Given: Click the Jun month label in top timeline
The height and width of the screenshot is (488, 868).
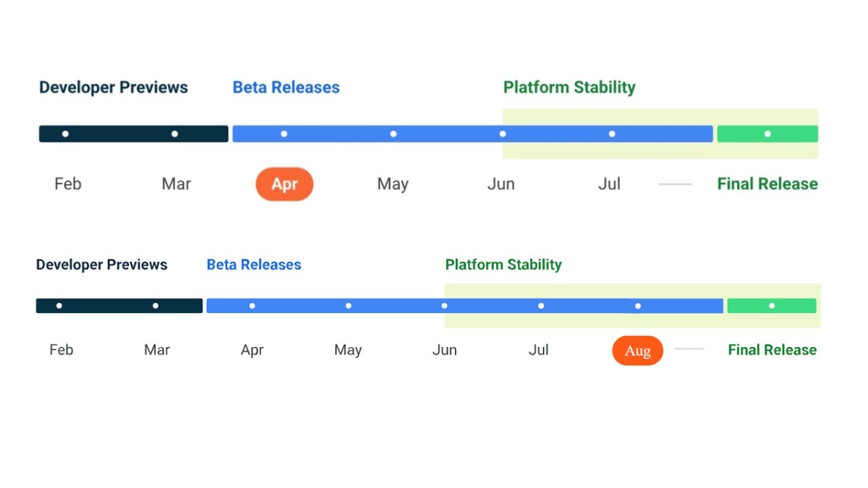Looking at the screenshot, I should 501,184.
